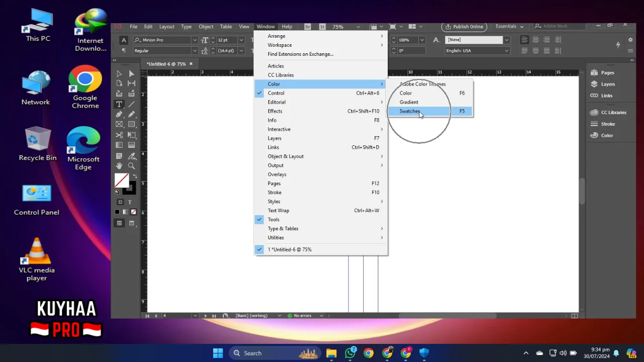Activate the Pen tool
Screen dimensions: 644x362
coord(119,114)
